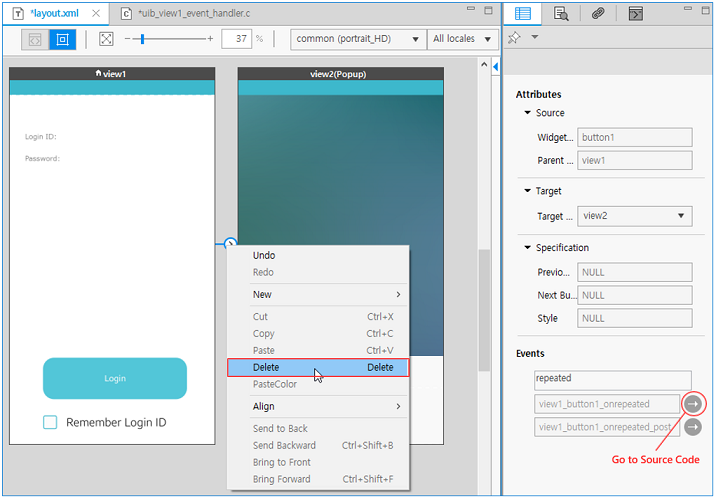Choose Delete from the context menu

(317, 367)
